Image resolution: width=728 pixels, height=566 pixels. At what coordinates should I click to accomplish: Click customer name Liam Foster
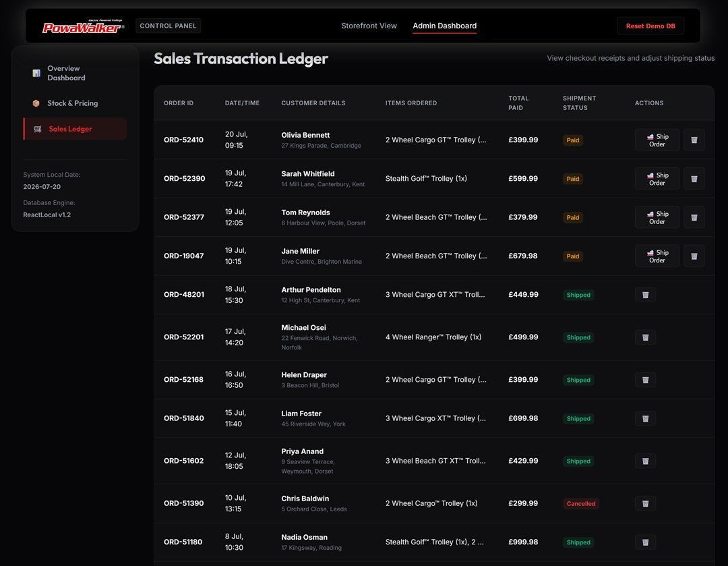(x=301, y=413)
